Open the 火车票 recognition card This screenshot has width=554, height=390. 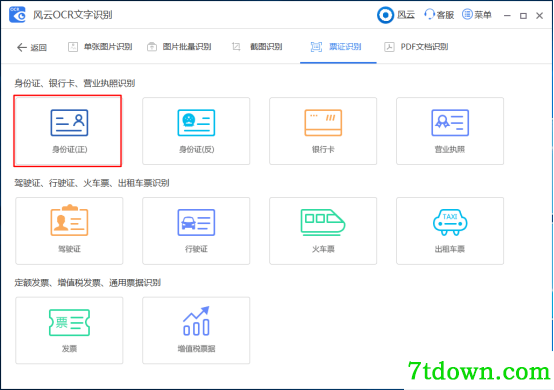tap(323, 231)
